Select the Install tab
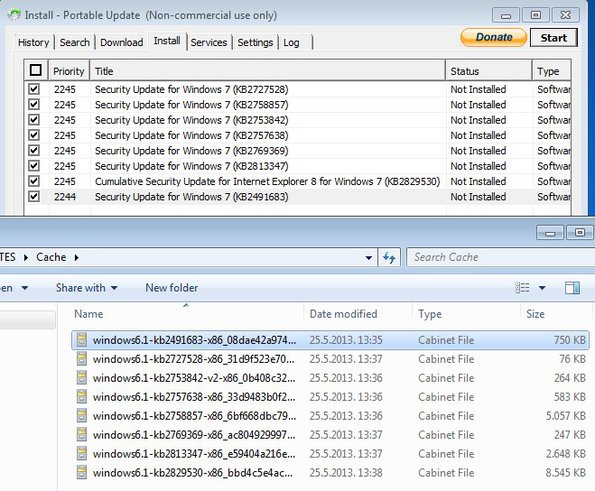This screenshot has width=595, height=491. click(x=167, y=41)
